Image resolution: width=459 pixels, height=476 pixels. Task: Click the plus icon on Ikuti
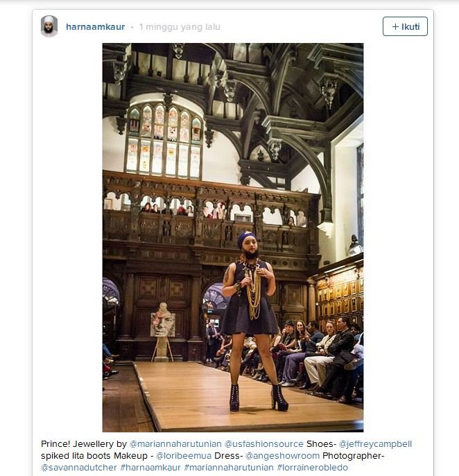point(395,26)
